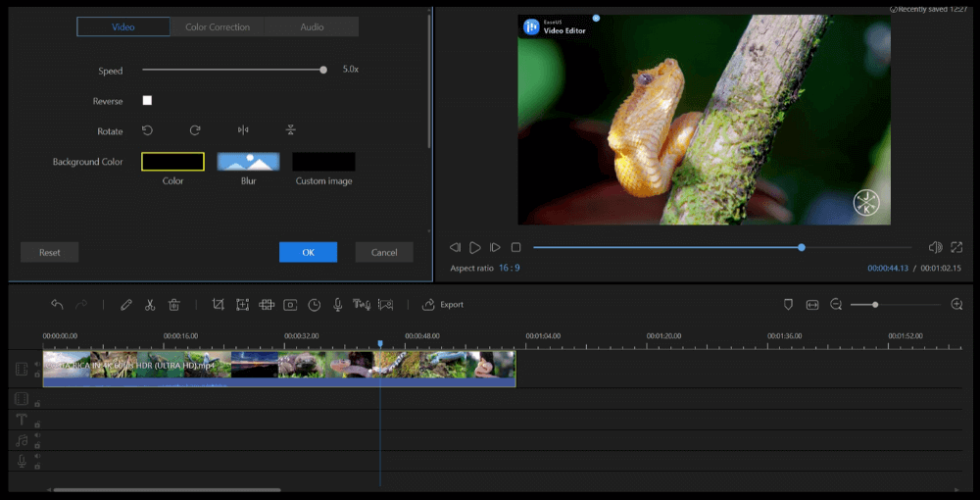Rotate the clip counterclockwise
980x500 pixels.
click(147, 130)
